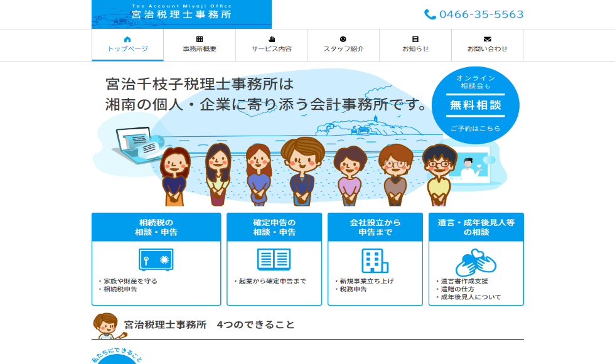Click the envelope icon above お問い合わせ
This screenshot has height=364, width=615.
(487, 39)
